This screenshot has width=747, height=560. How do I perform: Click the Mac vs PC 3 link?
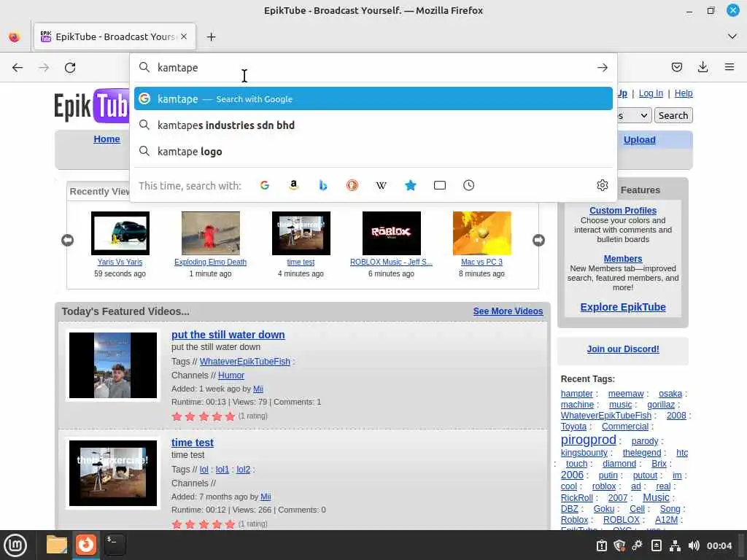tap(481, 262)
